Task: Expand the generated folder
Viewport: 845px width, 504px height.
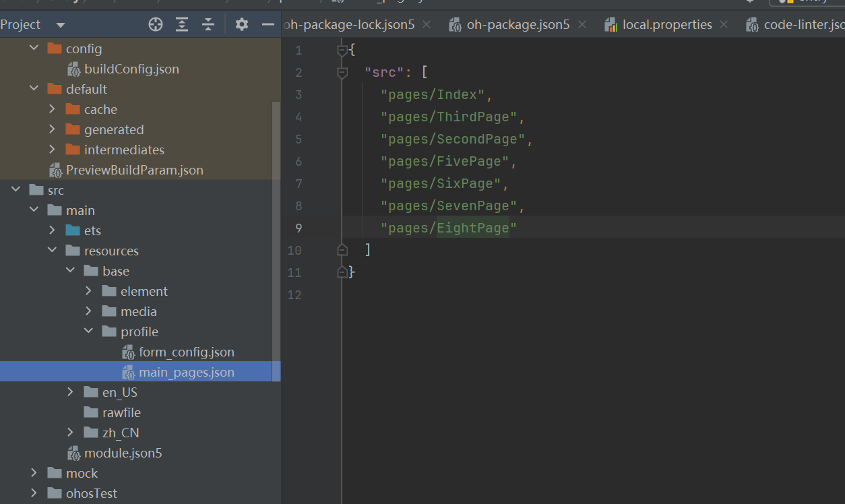Action: [52, 129]
